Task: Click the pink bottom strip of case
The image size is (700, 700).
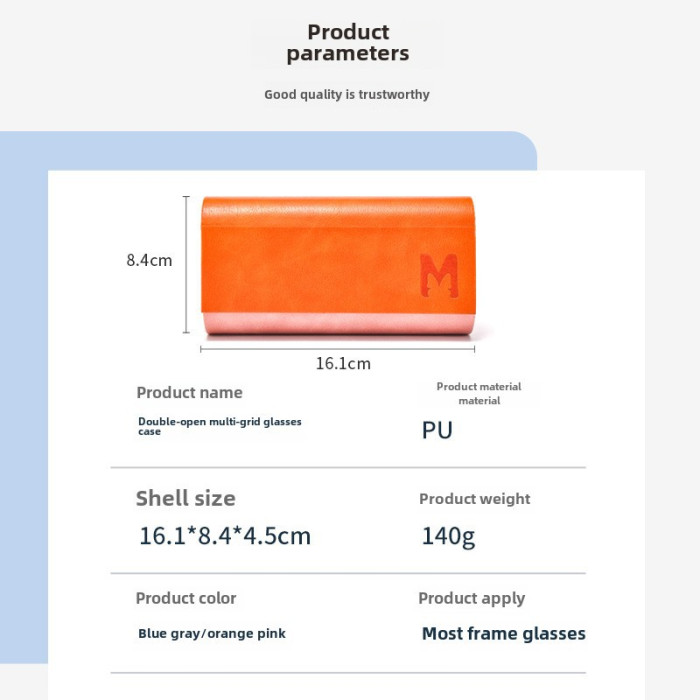Action: 339,323
